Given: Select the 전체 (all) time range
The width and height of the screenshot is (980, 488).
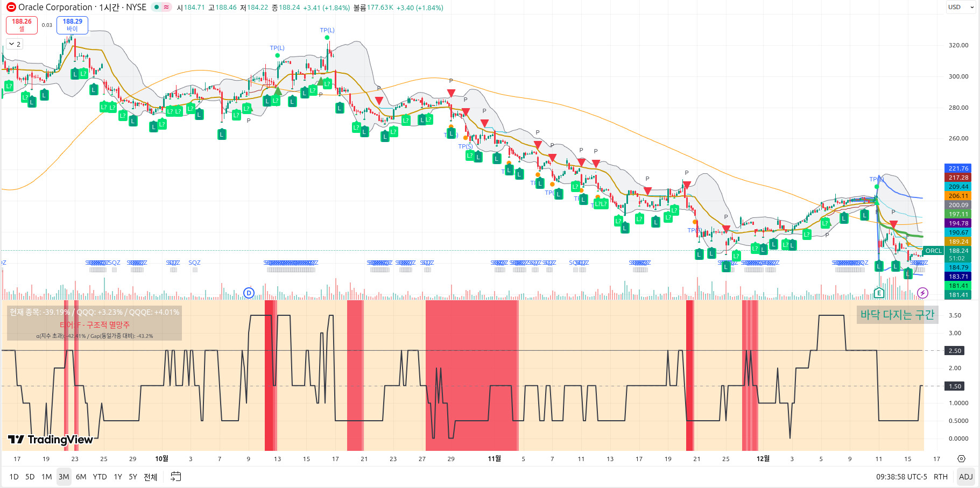Looking at the screenshot, I should click(x=151, y=477).
